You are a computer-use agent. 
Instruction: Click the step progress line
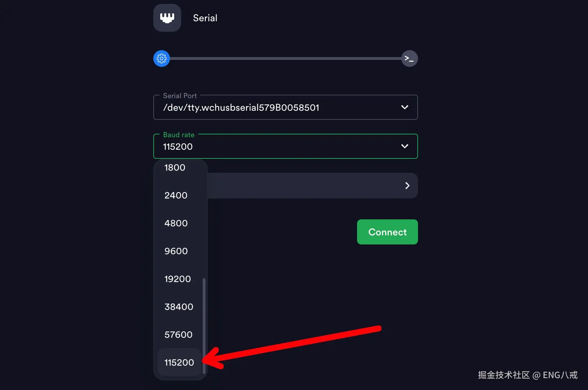click(x=286, y=58)
